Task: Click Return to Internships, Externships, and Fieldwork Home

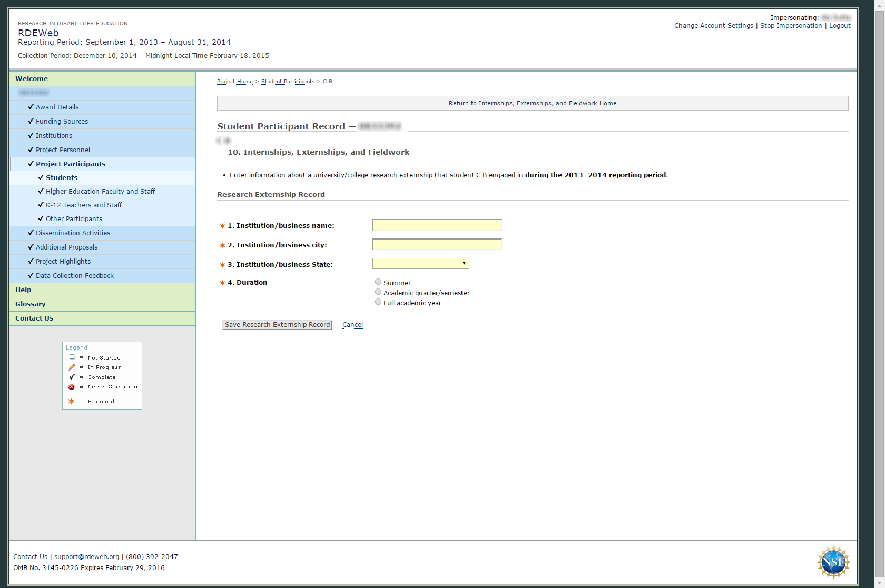Action: [532, 103]
